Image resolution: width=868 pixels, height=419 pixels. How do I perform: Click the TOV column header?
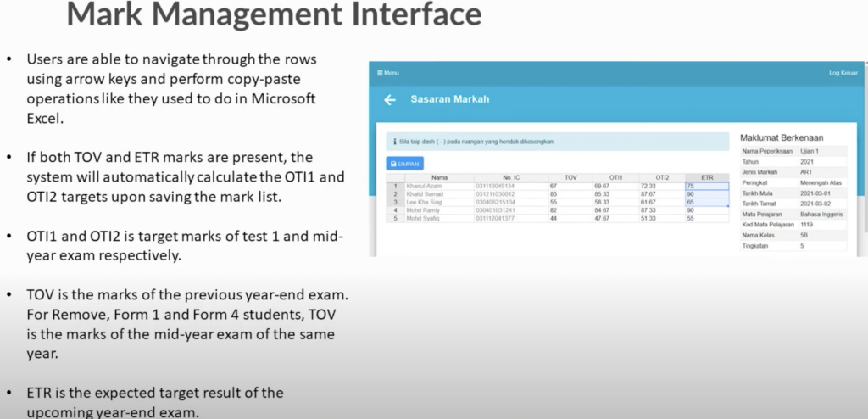coord(570,177)
